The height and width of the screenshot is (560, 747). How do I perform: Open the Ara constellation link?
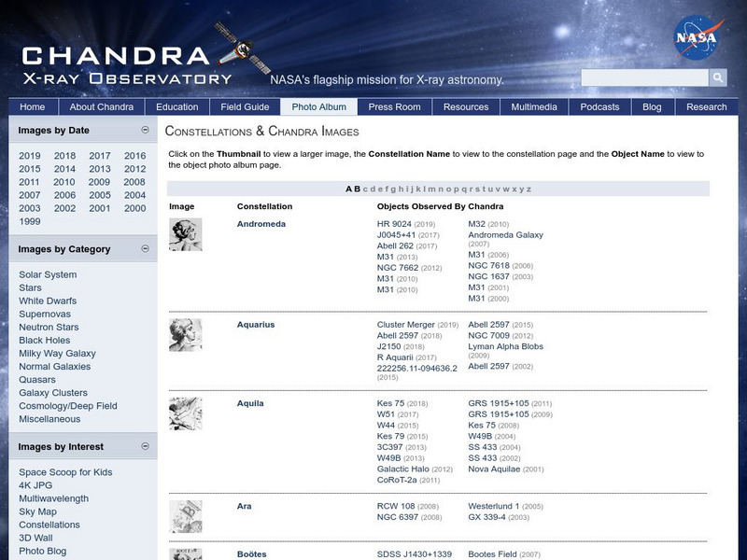[x=244, y=506]
